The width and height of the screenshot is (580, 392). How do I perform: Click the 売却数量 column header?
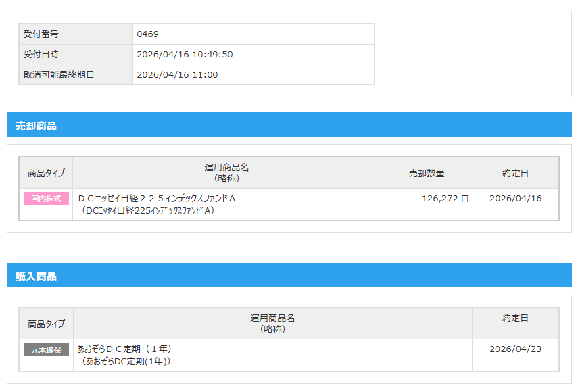coord(427,173)
